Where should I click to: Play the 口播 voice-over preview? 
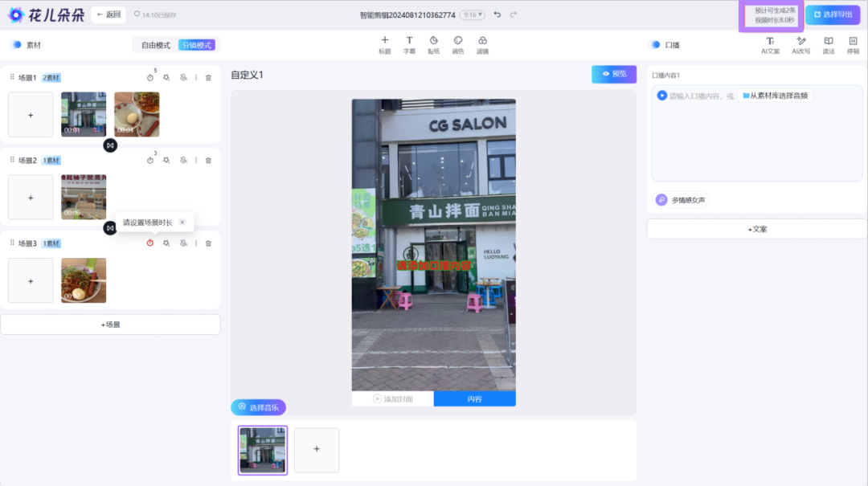[x=661, y=96]
